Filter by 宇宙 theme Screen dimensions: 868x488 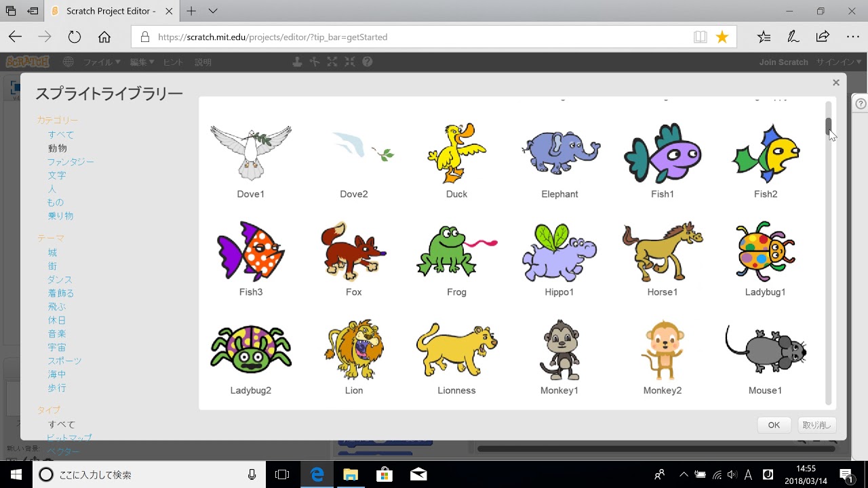[x=57, y=348]
